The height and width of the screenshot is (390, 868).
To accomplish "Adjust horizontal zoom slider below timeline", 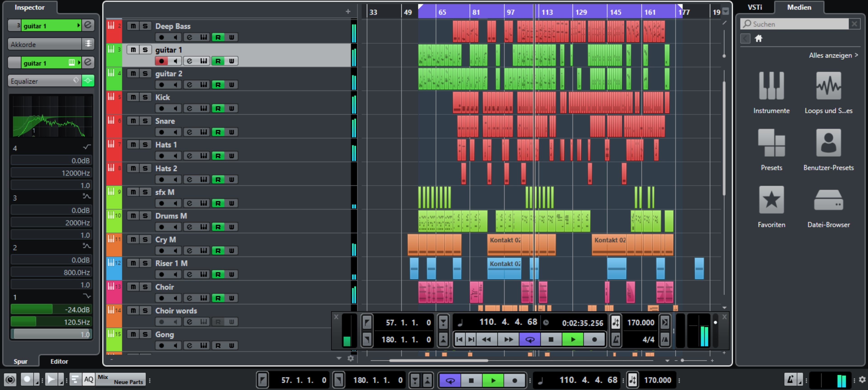I will [x=694, y=361].
